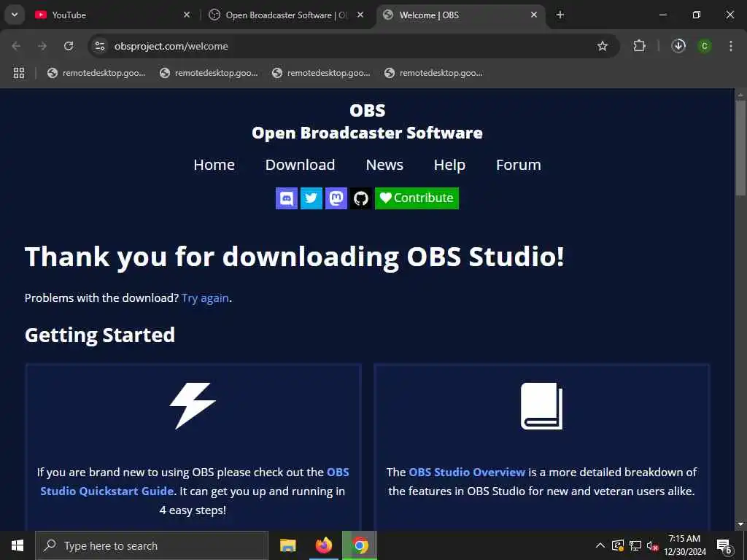Click the lightning bolt quickstart icon
This screenshot has height=560, width=747.
[193, 405]
